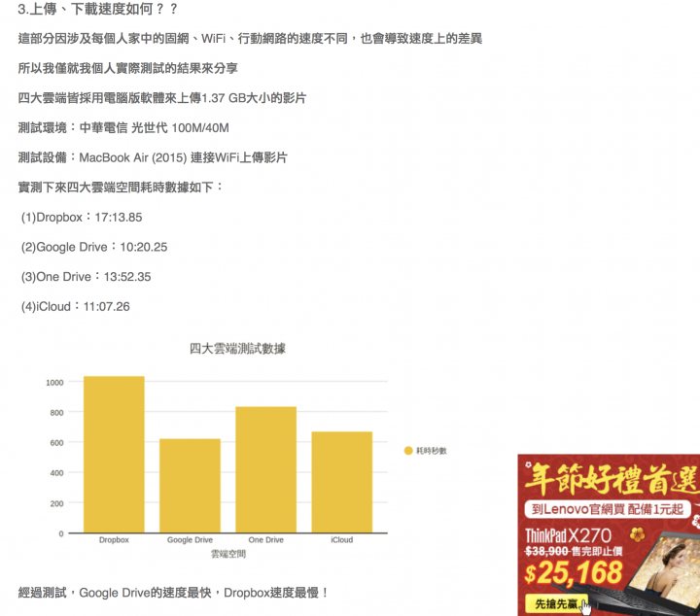Click the sentence mentioning 1.37 GB大小的影片

[x=162, y=98]
